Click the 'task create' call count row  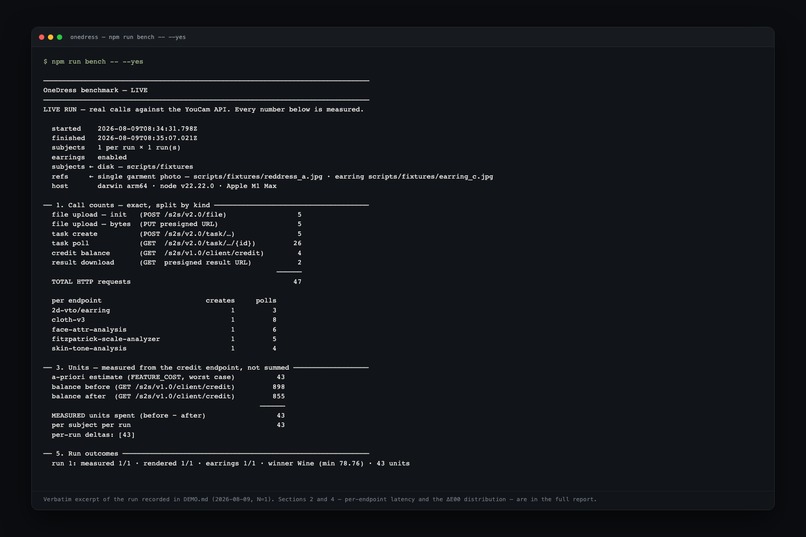click(x=176, y=234)
